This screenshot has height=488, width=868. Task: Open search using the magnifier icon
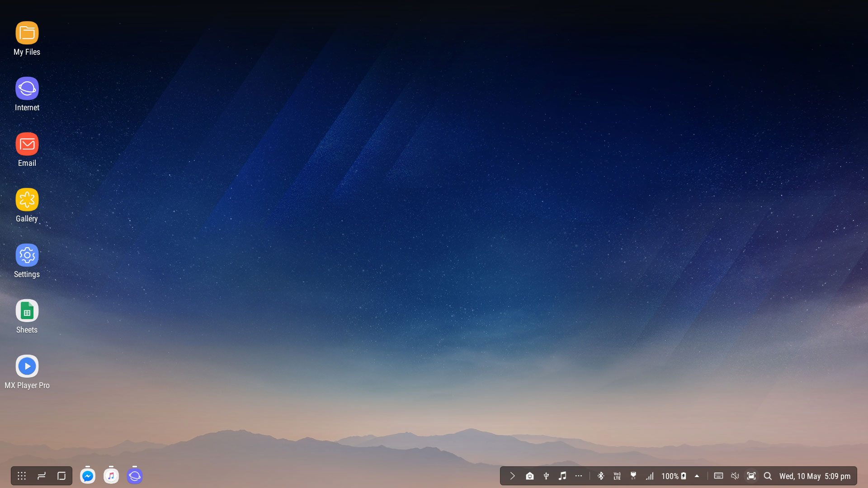(x=768, y=476)
